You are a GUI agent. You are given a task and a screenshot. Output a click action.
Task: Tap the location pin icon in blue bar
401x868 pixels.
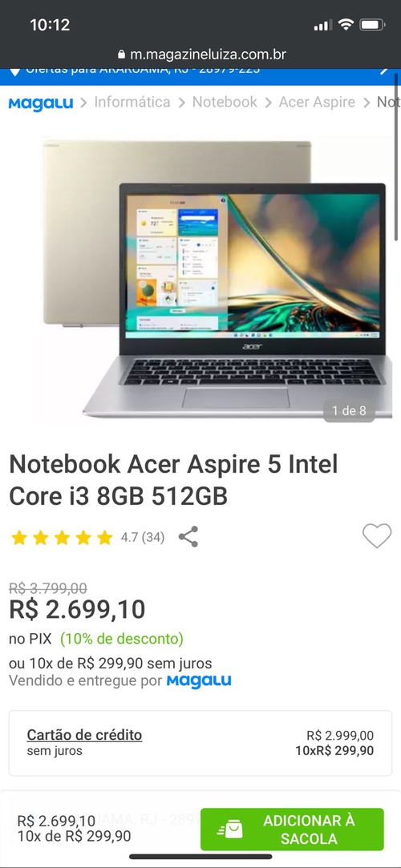pyautogui.click(x=15, y=72)
